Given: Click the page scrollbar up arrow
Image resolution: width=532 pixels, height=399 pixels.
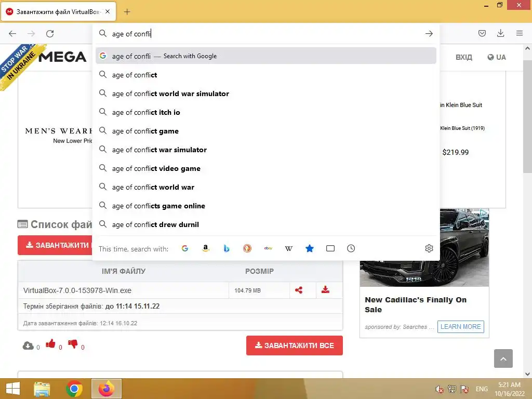Looking at the screenshot, I should tap(527, 48).
